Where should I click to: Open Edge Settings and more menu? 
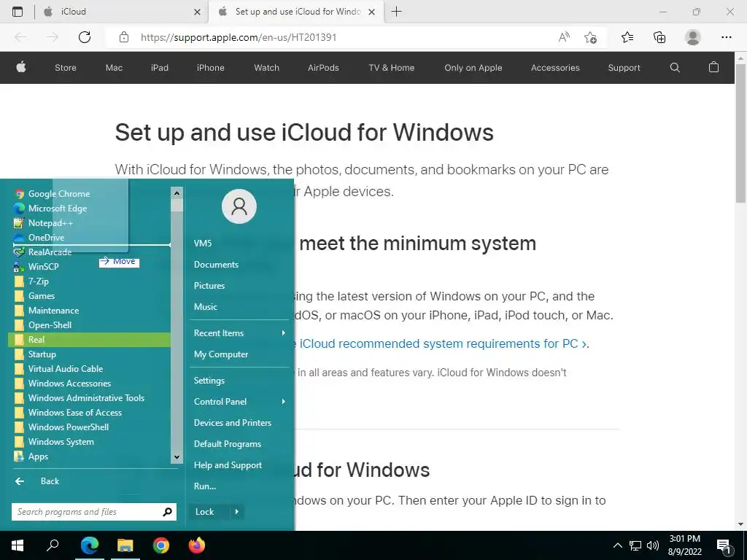click(x=726, y=37)
